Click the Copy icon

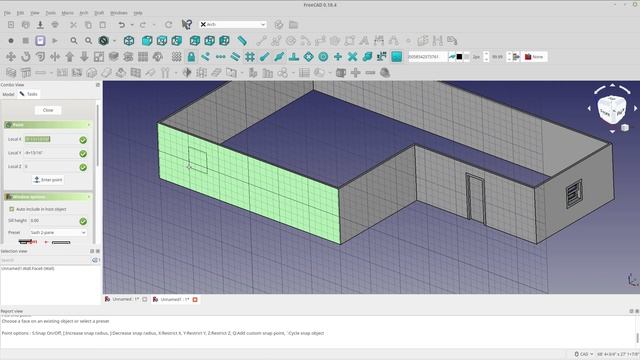[x=88, y=25]
